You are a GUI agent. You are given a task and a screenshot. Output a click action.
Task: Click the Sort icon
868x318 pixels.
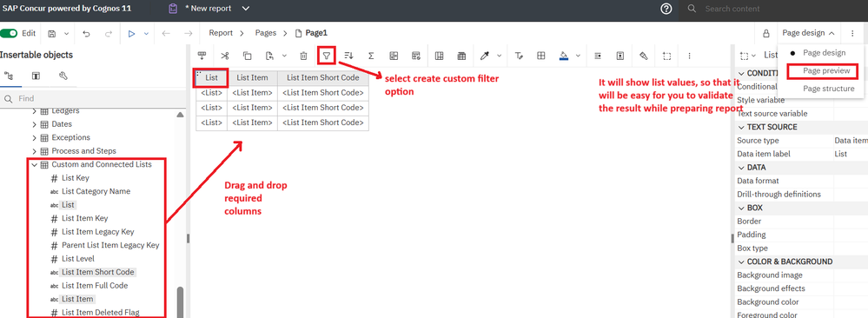click(348, 56)
